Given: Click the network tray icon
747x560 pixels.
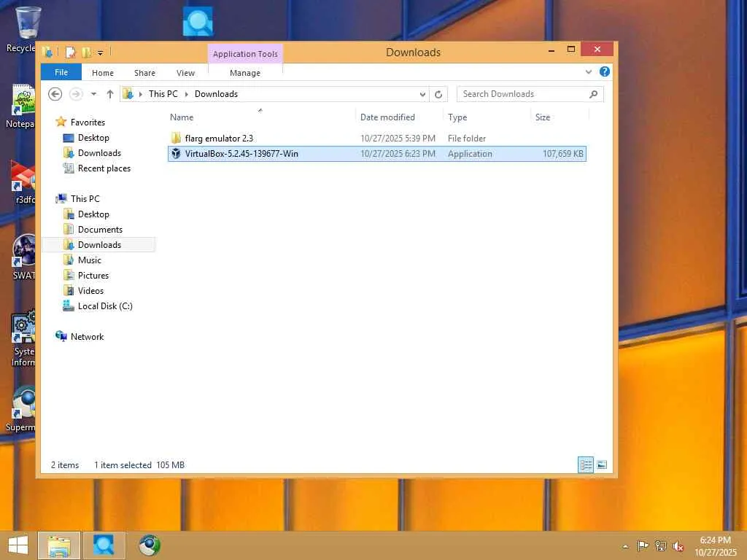Looking at the screenshot, I should (660, 545).
